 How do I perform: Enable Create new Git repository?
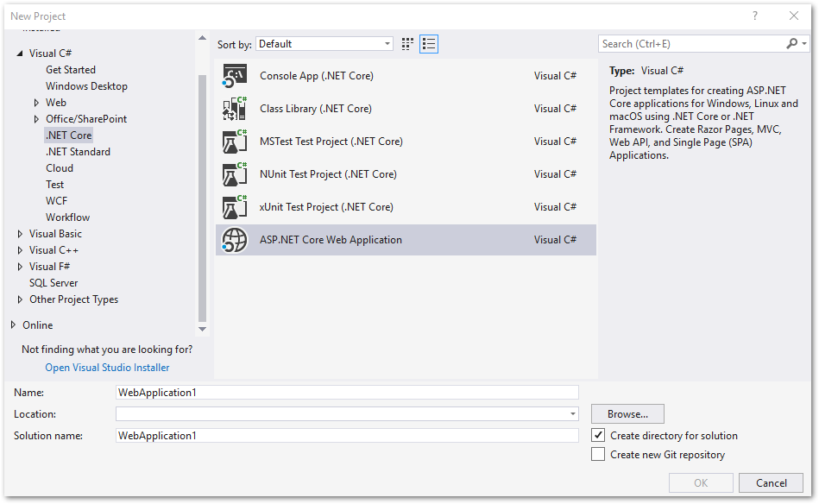pyautogui.click(x=598, y=455)
